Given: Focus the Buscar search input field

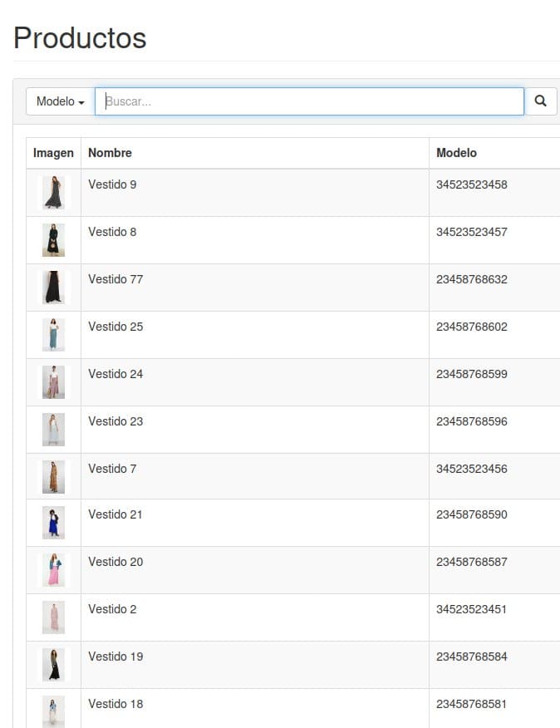Looking at the screenshot, I should pos(309,101).
